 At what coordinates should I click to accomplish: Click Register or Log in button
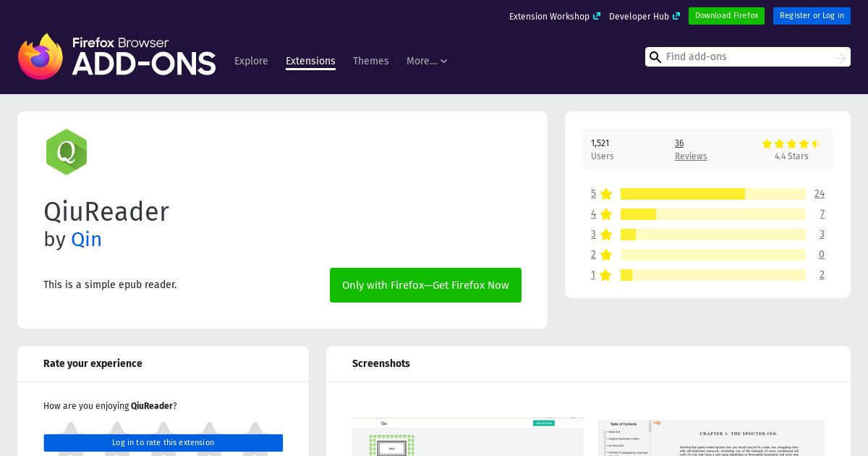[812, 16]
